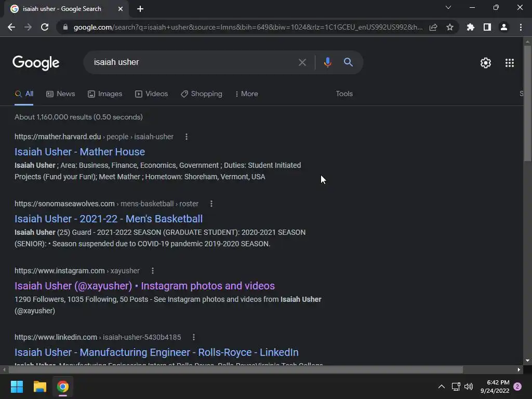Click the horizontal scrollbar right arrow
Image resolution: width=532 pixels, height=399 pixels.
[x=519, y=369]
